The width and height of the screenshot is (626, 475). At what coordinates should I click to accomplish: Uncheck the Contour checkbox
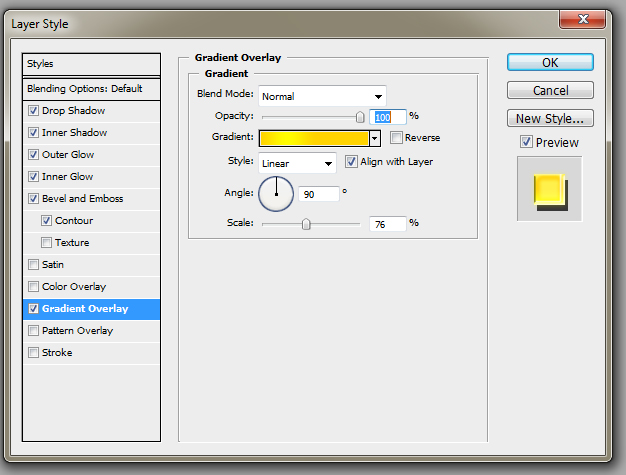(46, 220)
